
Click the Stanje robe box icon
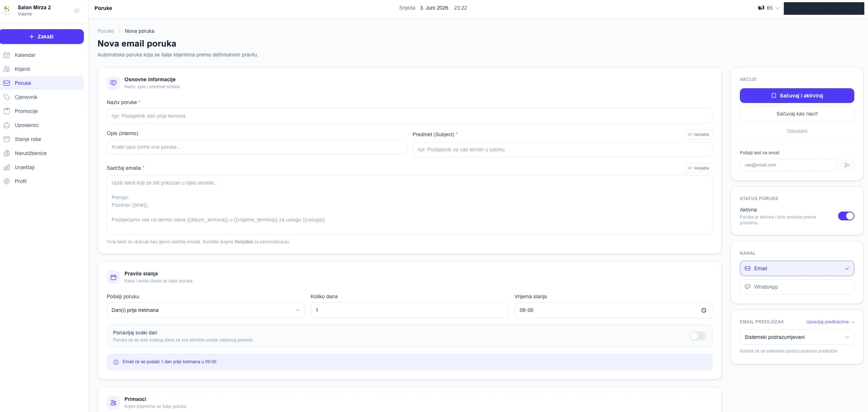[x=7, y=139]
